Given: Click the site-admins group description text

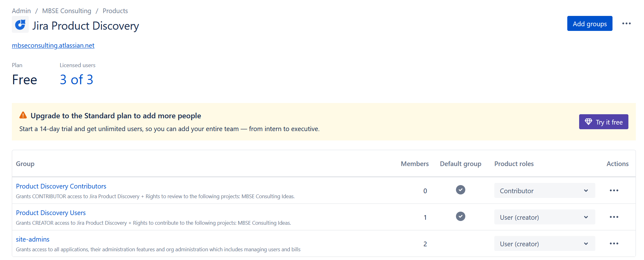Looking at the screenshot, I should pyautogui.click(x=158, y=249).
